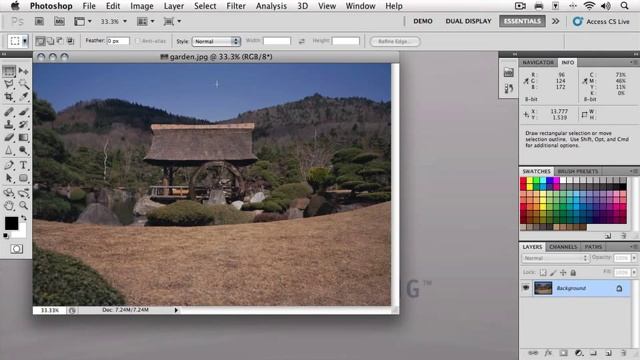Toggle lock image pixels brush icon
This screenshot has height=360, width=640.
tap(553, 272)
